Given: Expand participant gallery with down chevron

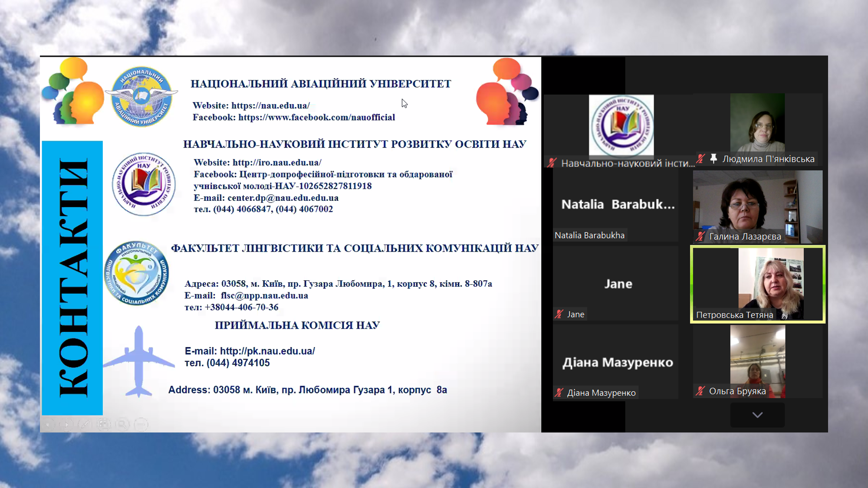Looking at the screenshot, I should [x=757, y=415].
